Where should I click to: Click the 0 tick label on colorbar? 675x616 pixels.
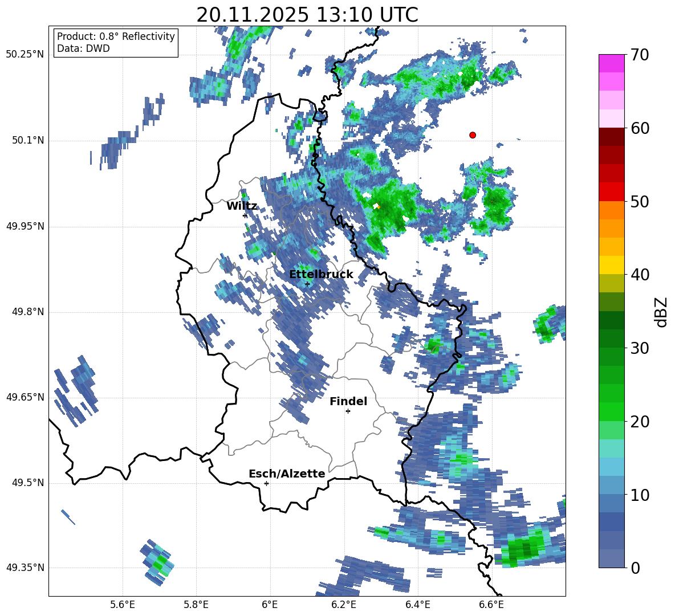click(x=636, y=568)
